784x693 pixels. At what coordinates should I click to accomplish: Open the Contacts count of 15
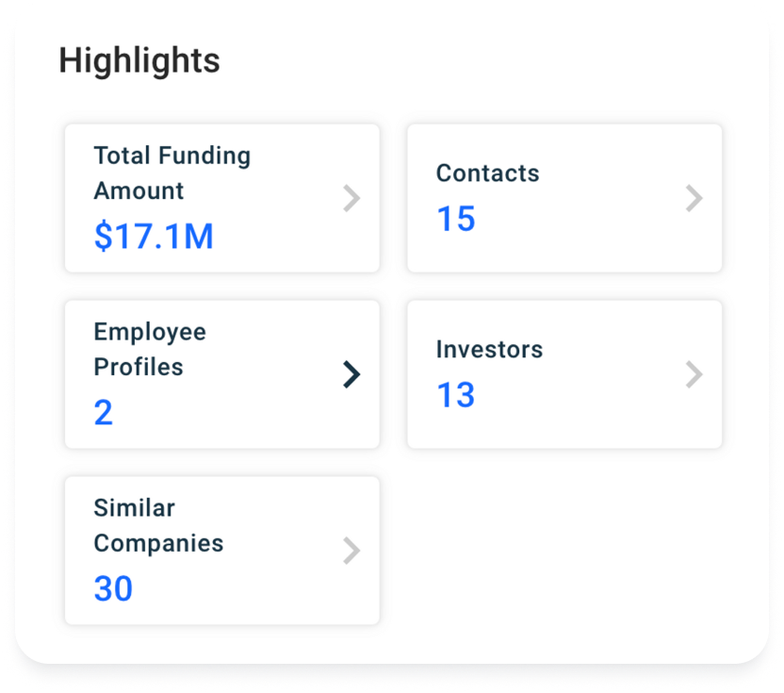click(455, 219)
